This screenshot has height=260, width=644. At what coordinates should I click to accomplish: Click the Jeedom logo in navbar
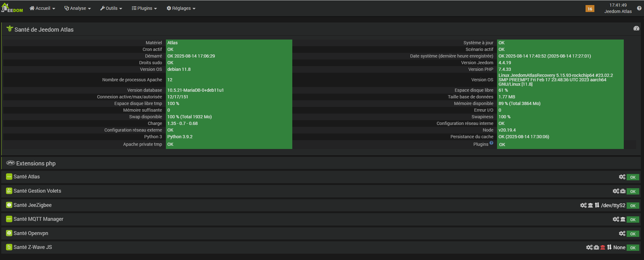click(x=12, y=8)
